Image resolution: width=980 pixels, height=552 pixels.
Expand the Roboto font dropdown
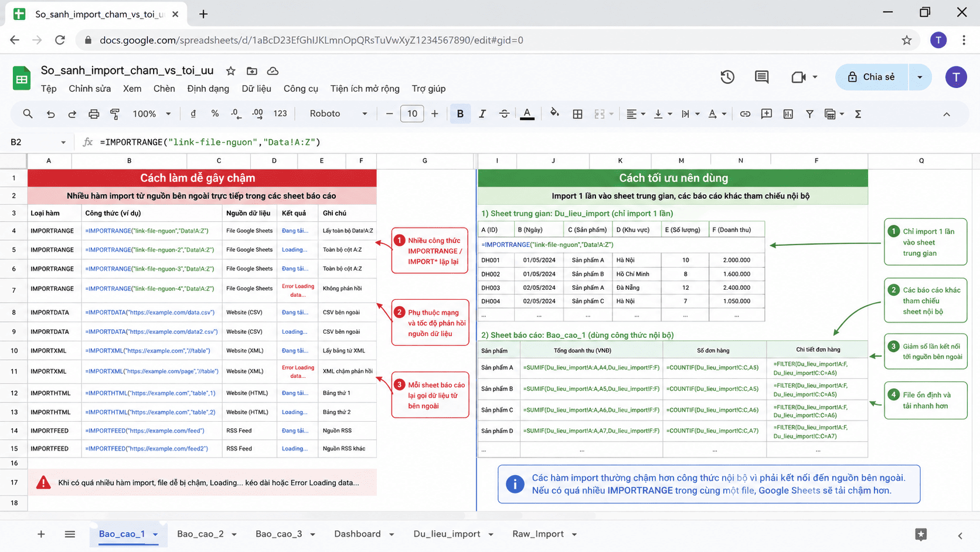click(338, 114)
